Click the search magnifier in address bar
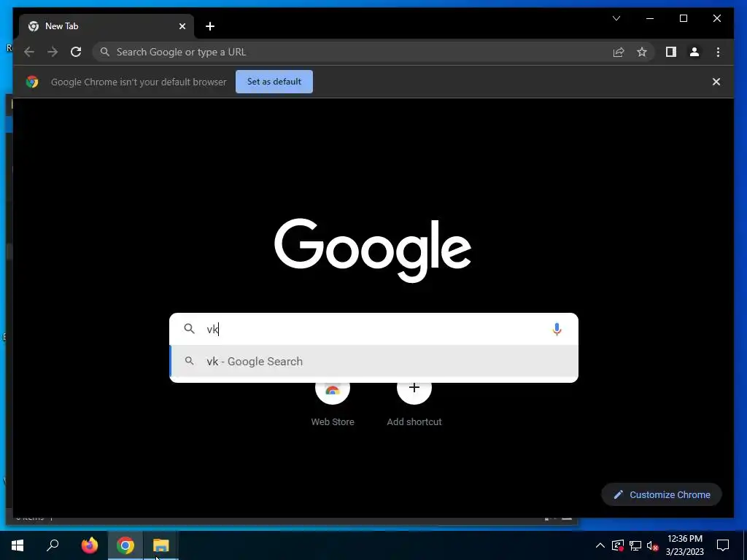The width and height of the screenshot is (747, 560). (105, 52)
